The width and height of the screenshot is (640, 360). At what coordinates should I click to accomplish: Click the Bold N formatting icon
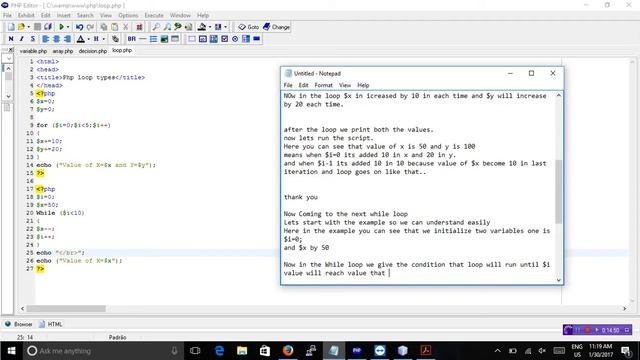tap(11, 39)
